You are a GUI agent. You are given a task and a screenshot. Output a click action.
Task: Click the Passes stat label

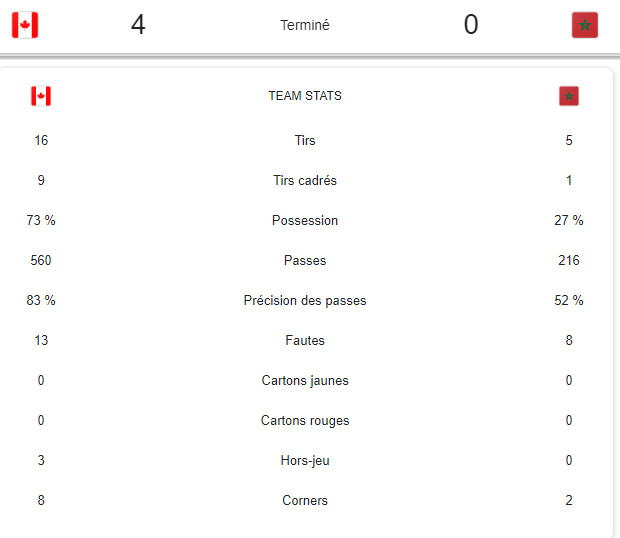305,261
